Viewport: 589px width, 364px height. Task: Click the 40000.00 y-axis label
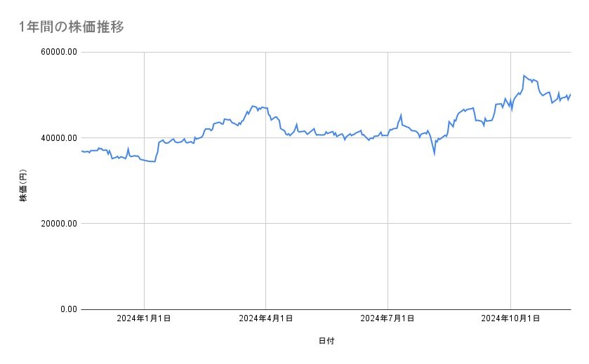coord(58,138)
